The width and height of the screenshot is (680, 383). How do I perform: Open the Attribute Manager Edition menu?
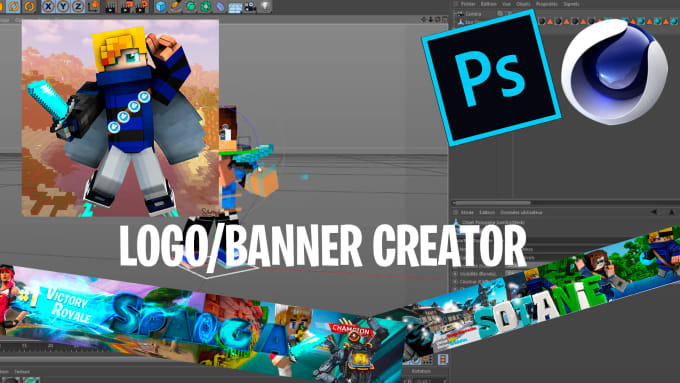pos(487,213)
